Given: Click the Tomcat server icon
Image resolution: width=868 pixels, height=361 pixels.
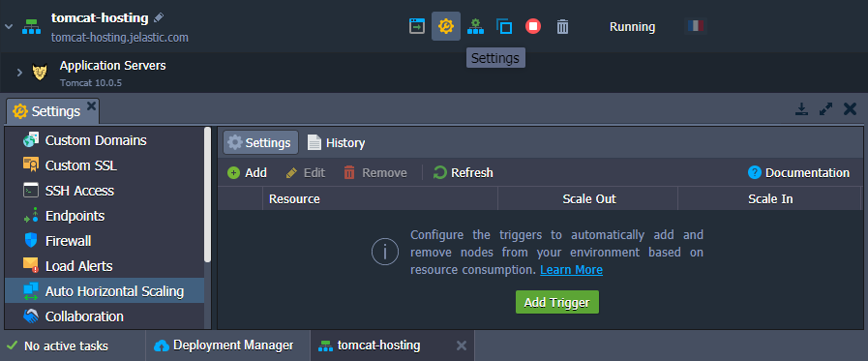Looking at the screenshot, I should [40, 73].
